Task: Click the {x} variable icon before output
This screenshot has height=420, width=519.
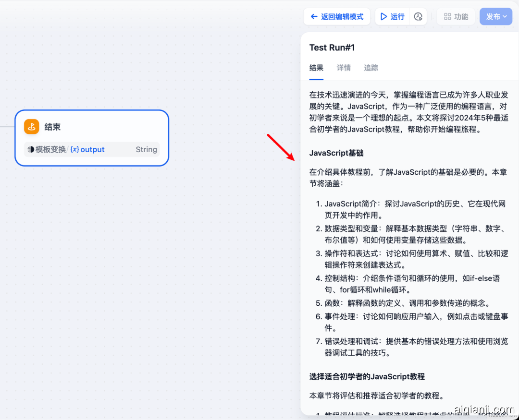Action: coord(74,149)
